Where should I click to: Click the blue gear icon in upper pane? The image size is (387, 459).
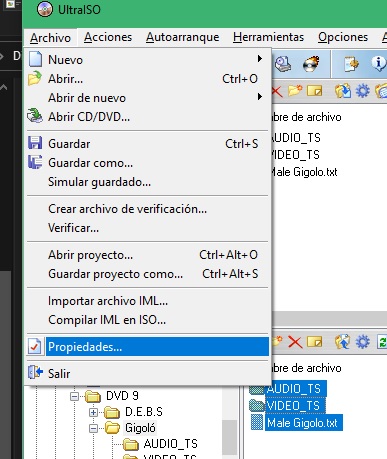[x=363, y=91]
